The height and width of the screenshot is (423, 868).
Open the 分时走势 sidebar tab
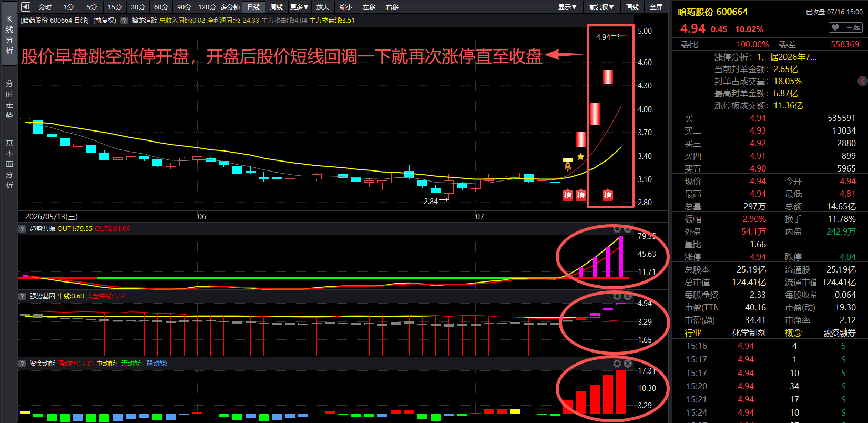coord(9,99)
